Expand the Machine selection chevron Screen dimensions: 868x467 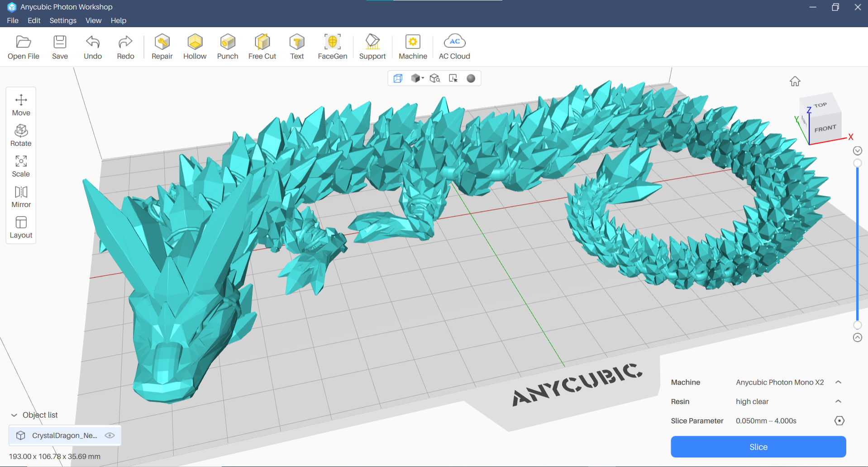pos(838,382)
